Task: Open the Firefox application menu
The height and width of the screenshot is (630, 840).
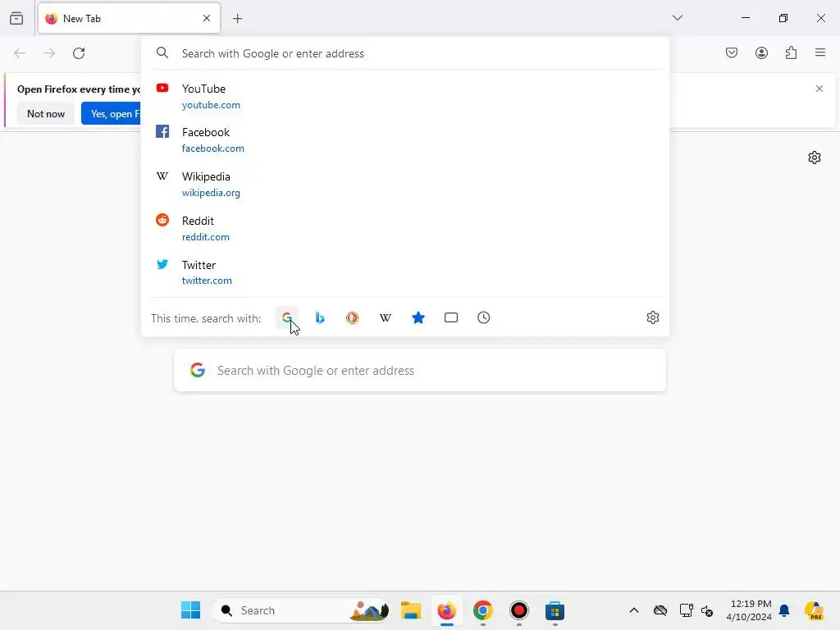Action: (820, 52)
